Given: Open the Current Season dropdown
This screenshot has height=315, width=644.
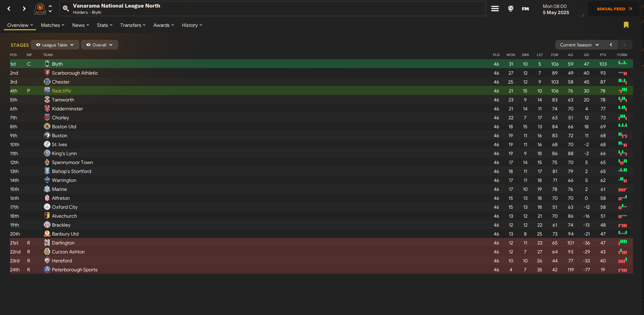Looking at the screenshot, I should 579,45.
